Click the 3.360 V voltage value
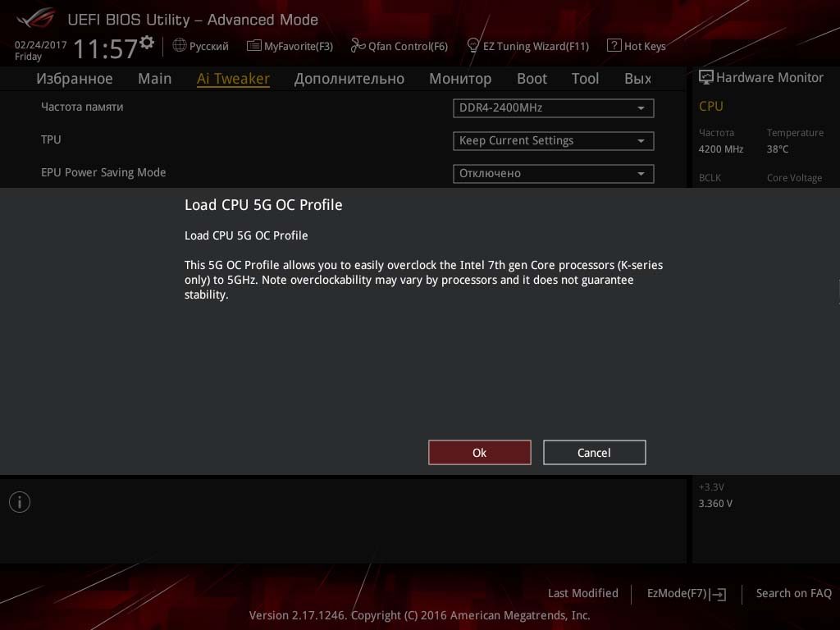840x630 pixels. click(715, 504)
